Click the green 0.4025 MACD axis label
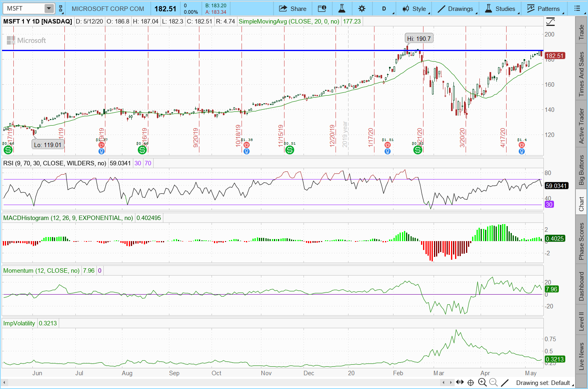The width and height of the screenshot is (588, 389). (x=555, y=239)
